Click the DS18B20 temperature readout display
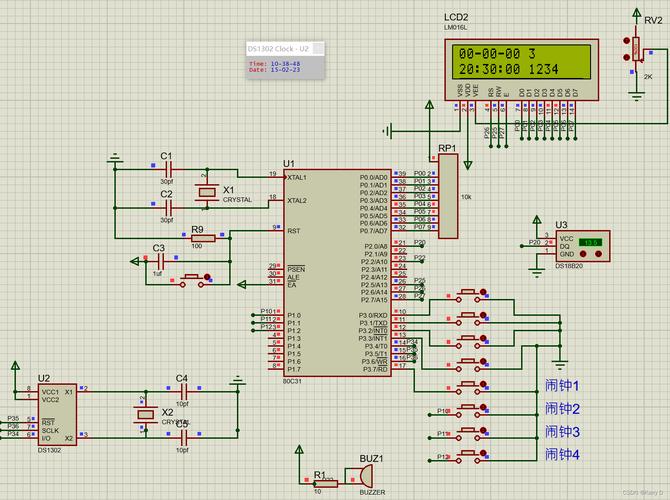 pos(591,242)
